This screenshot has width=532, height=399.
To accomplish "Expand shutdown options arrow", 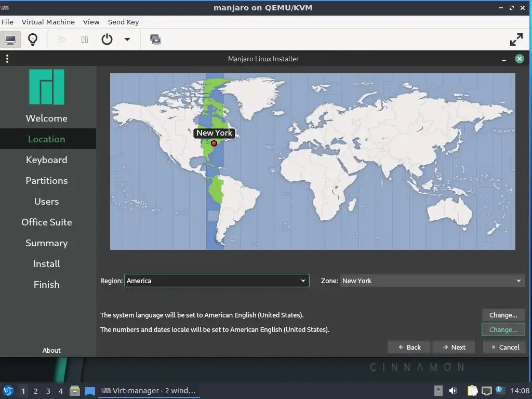I will (127, 39).
